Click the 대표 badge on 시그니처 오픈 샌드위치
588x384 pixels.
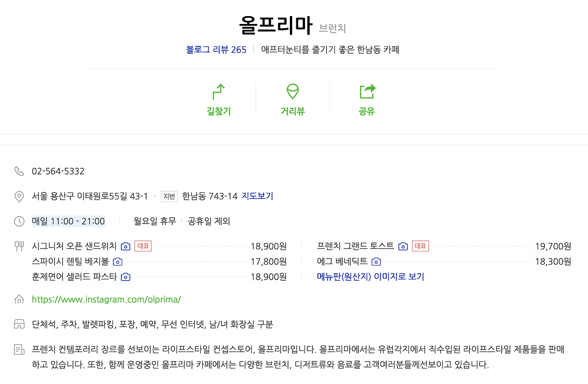pos(143,246)
